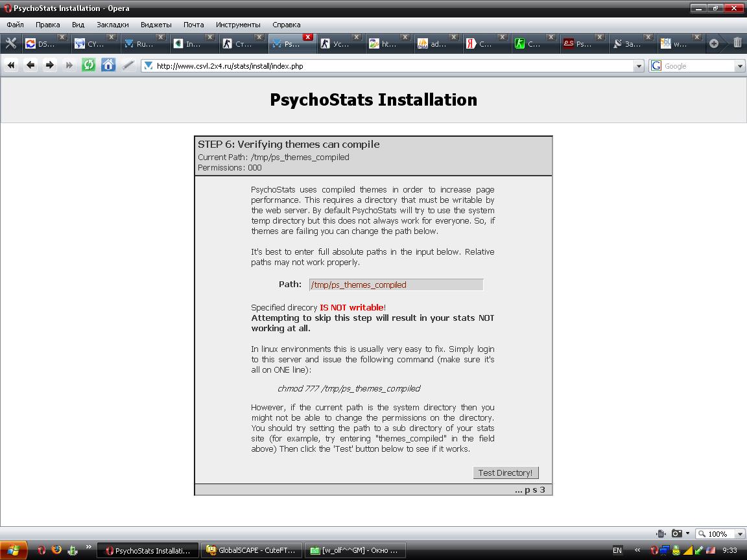Click the Windows Start button
This screenshot has width=747, height=560.
(14, 550)
